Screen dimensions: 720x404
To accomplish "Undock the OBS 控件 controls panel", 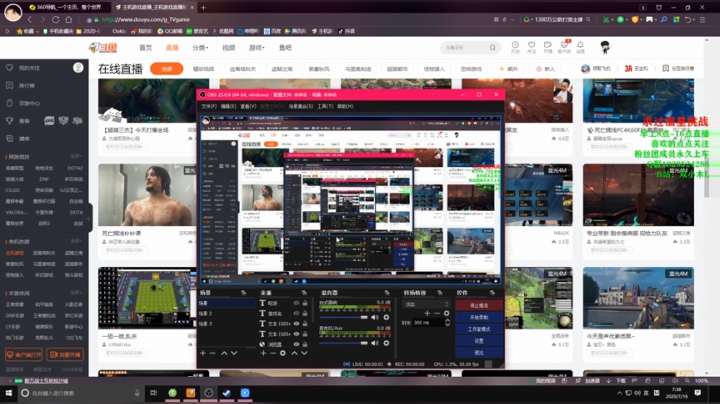I will (493, 292).
